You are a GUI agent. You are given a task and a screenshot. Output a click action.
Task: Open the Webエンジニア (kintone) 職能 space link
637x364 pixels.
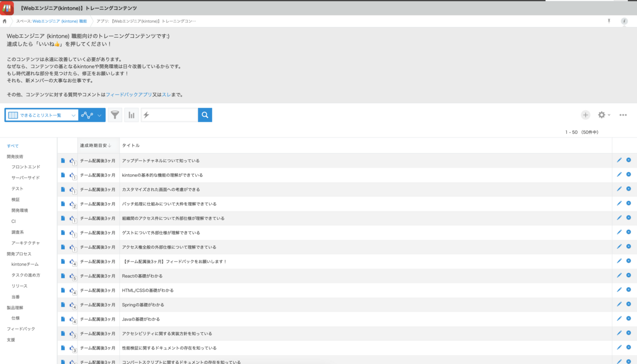click(x=59, y=21)
